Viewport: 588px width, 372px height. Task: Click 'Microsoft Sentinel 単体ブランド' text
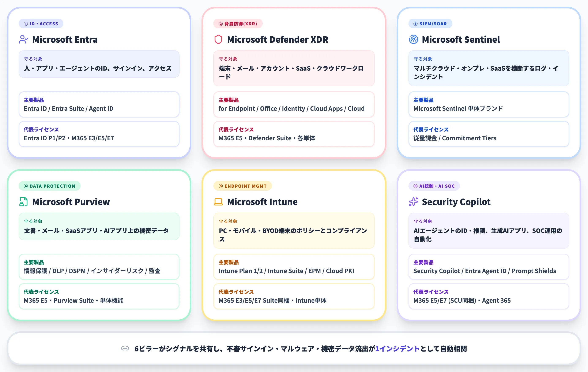(458, 108)
